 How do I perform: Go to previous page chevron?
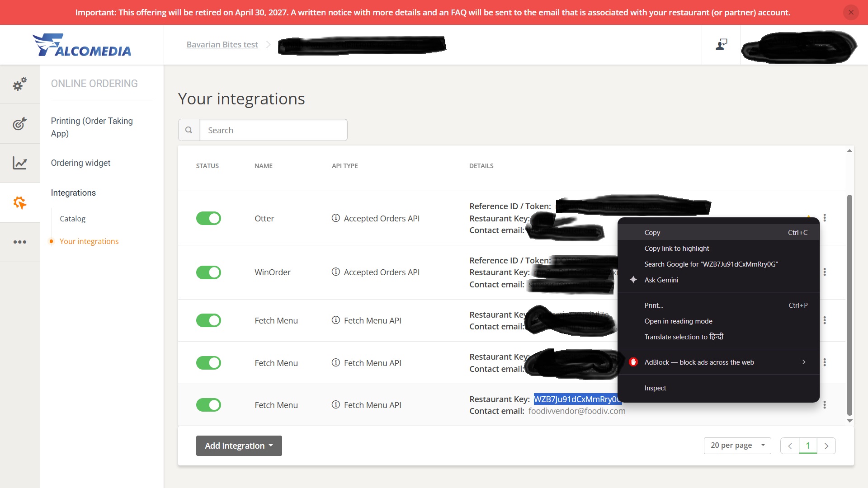[790, 446]
